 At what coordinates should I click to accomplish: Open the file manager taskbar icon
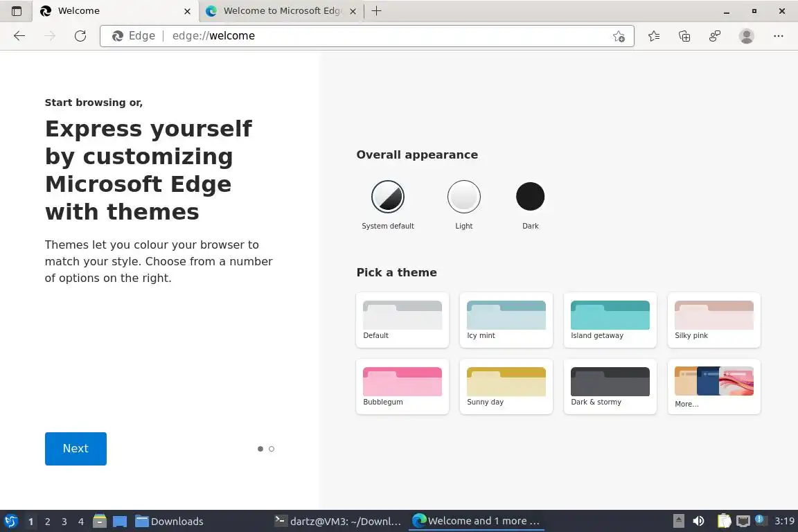(x=100, y=521)
